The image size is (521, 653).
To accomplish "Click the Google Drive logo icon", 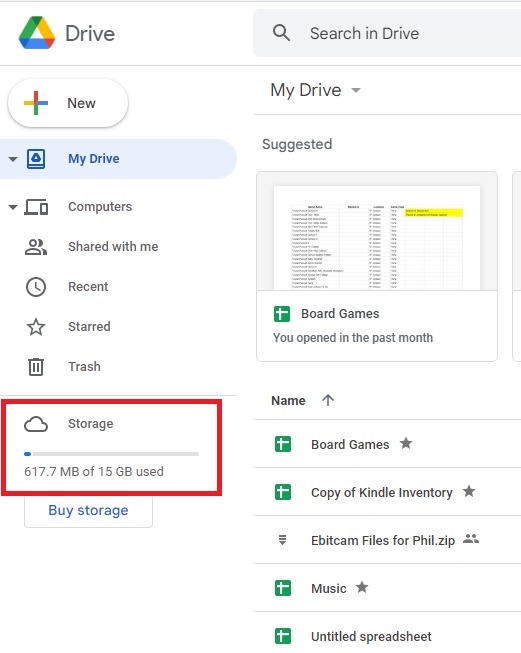I will pyautogui.click(x=37, y=33).
